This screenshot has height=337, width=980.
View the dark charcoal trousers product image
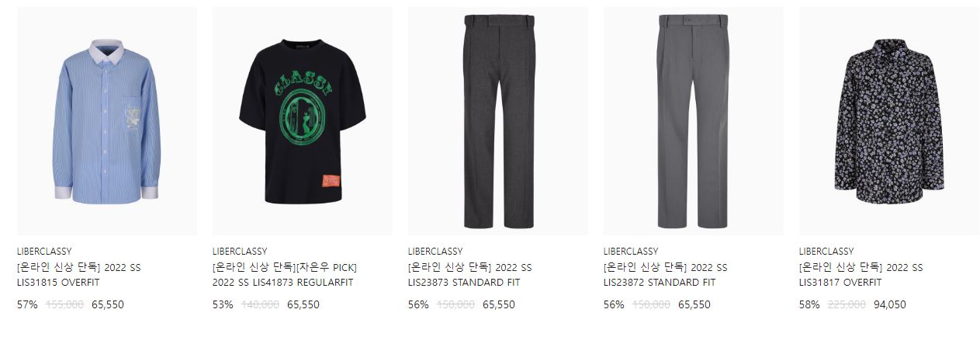coord(498,121)
